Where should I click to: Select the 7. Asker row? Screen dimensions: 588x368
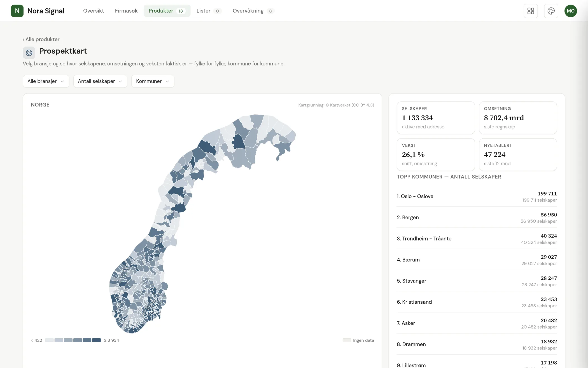[x=477, y=323]
